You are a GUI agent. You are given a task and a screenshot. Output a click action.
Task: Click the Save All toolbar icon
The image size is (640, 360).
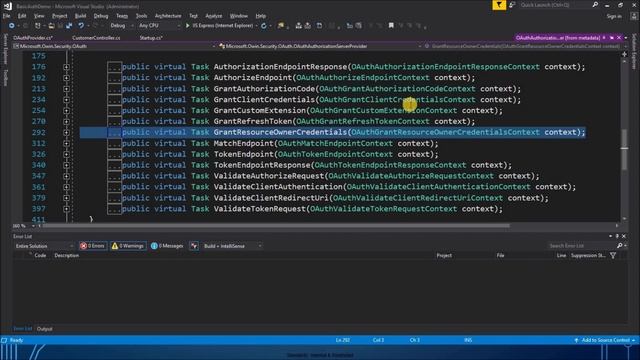(x=69, y=26)
